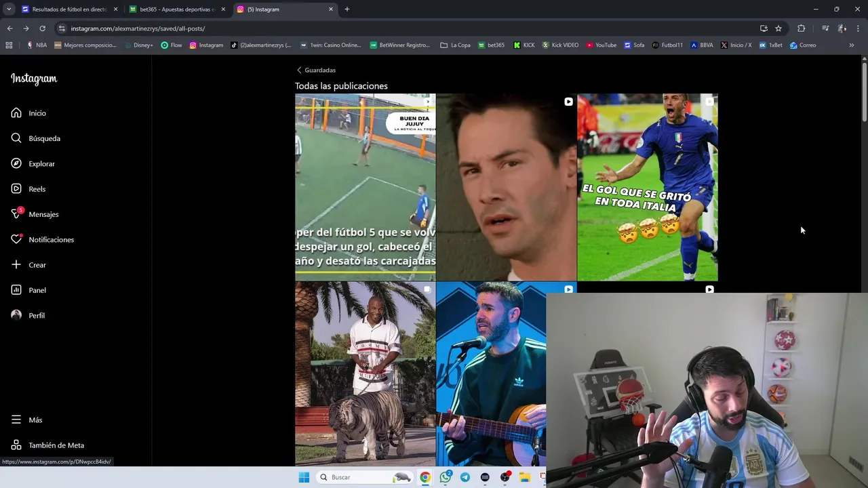Open the Sofa bookmark
The width and height of the screenshot is (868, 488).
click(x=634, y=45)
